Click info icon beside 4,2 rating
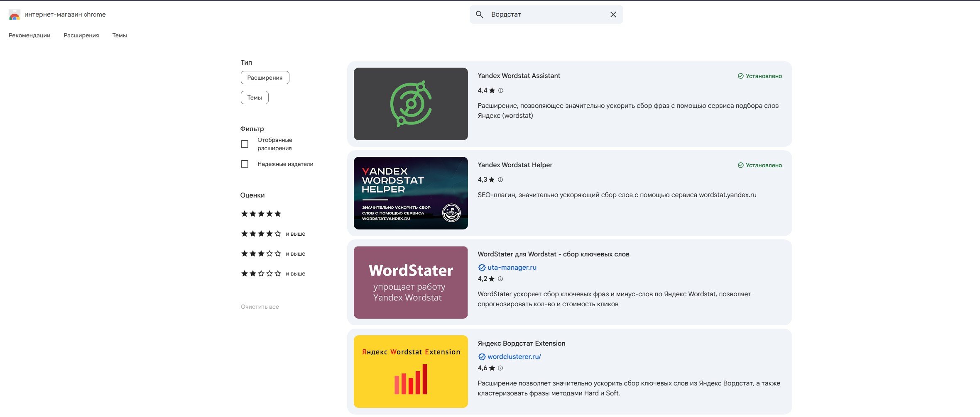Screen dimensions: 980x417 click(x=500, y=279)
